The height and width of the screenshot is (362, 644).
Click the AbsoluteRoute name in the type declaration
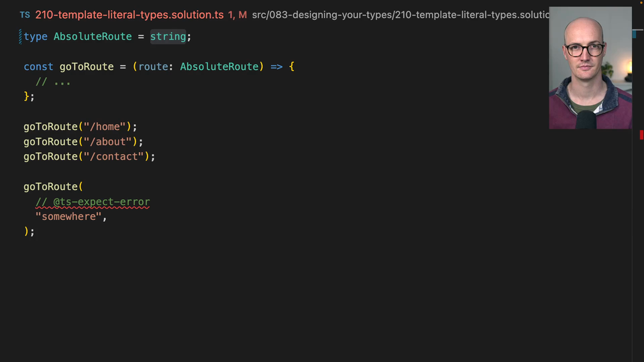(x=93, y=37)
